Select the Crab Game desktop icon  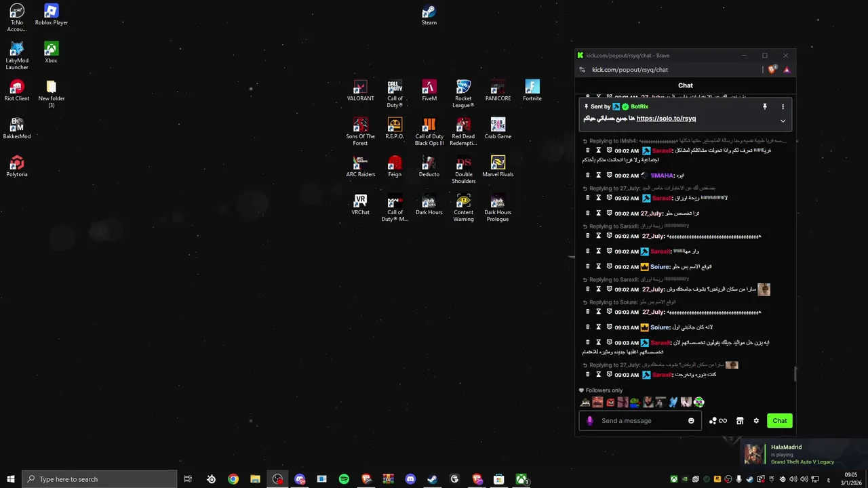498,129
